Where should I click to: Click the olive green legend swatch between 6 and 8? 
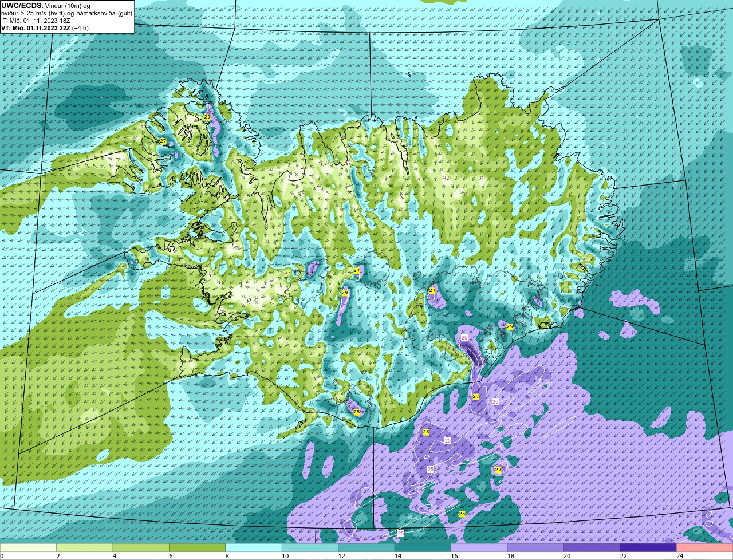(198, 548)
